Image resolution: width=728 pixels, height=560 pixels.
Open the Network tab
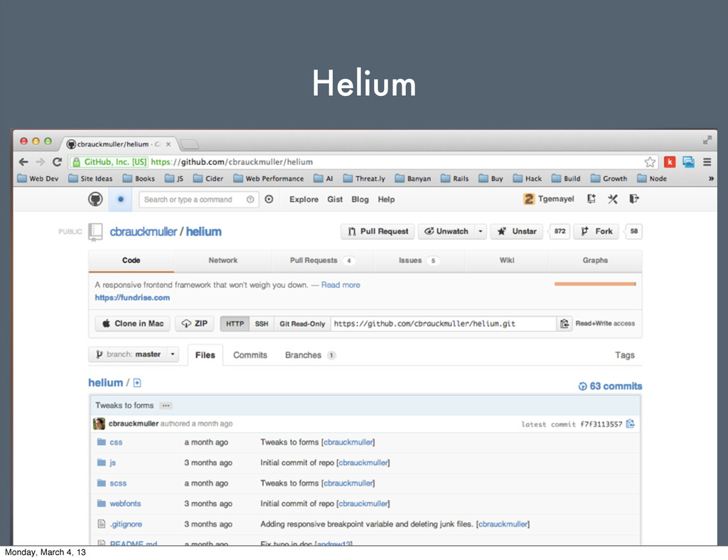[x=223, y=260]
